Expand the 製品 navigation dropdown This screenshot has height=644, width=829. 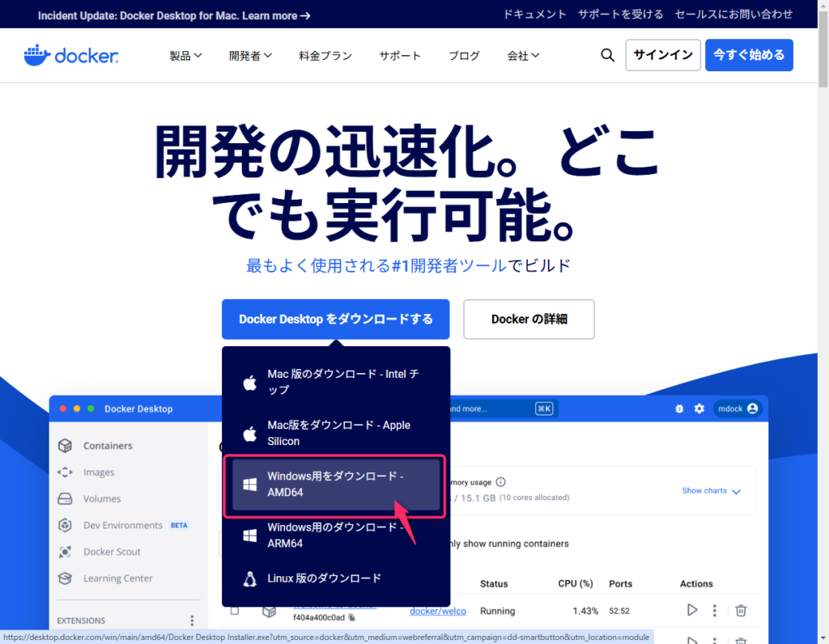(185, 56)
